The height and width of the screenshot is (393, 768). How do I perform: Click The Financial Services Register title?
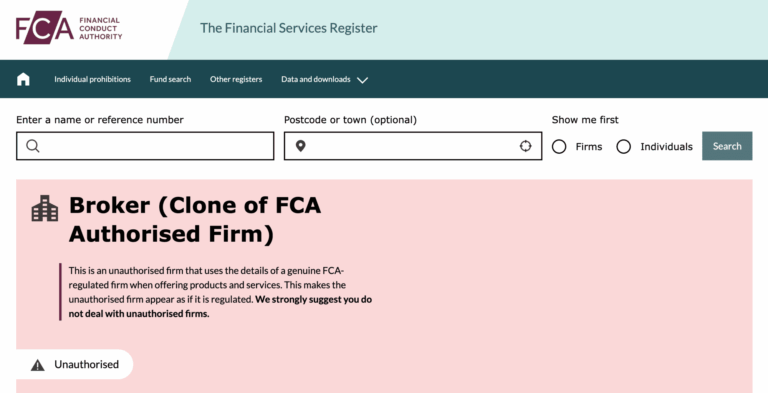[289, 28]
